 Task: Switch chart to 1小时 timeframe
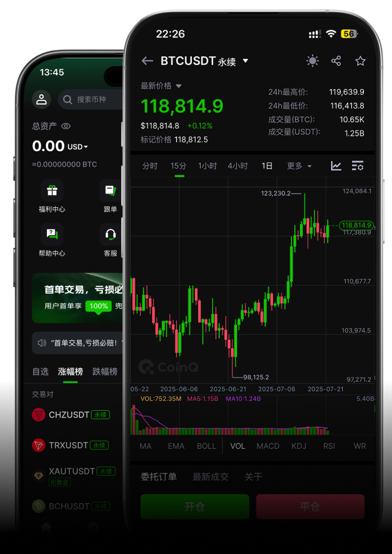point(207,166)
